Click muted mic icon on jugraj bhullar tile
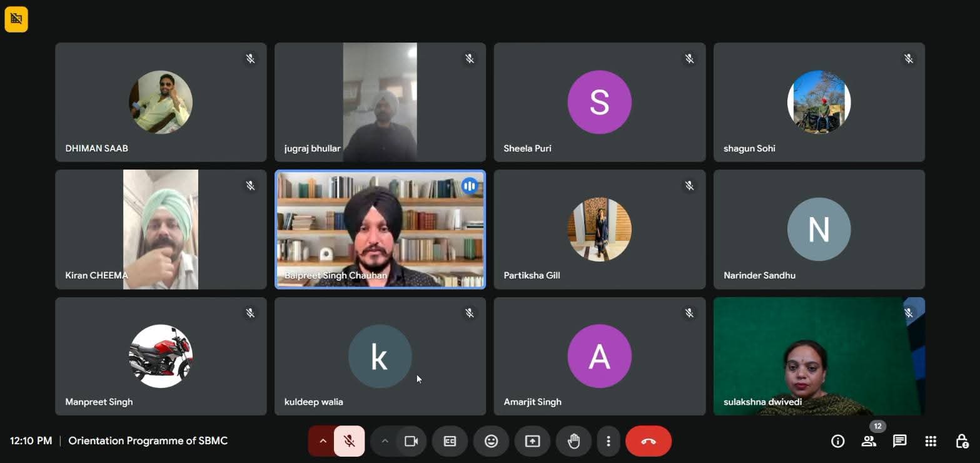 click(x=470, y=58)
